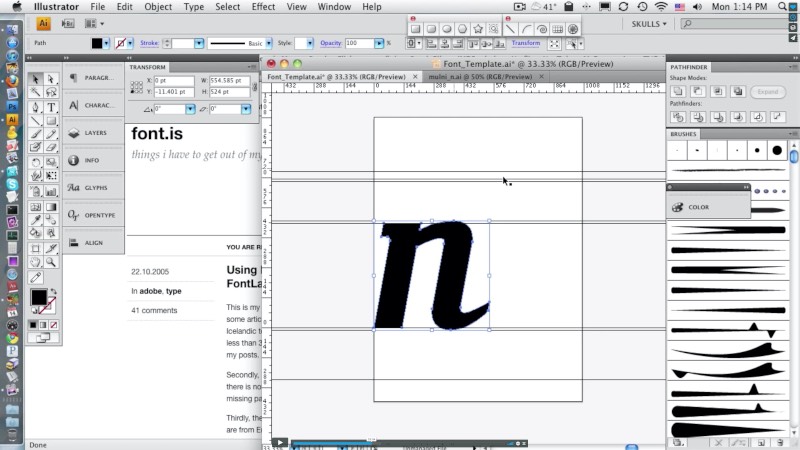Open fill color dropdown in control bar
The image size is (800, 450).
tap(106, 43)
